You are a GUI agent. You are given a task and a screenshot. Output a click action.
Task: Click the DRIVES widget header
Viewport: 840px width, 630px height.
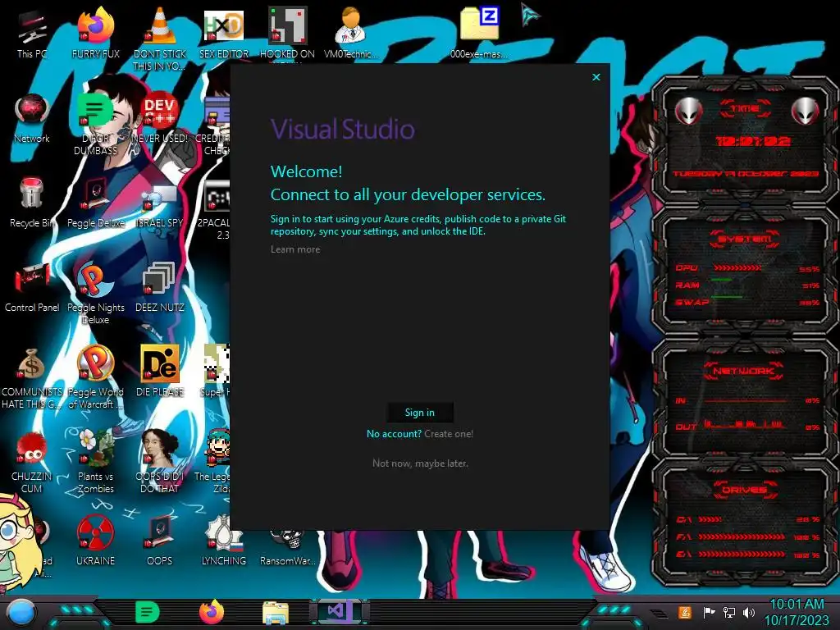745,490
